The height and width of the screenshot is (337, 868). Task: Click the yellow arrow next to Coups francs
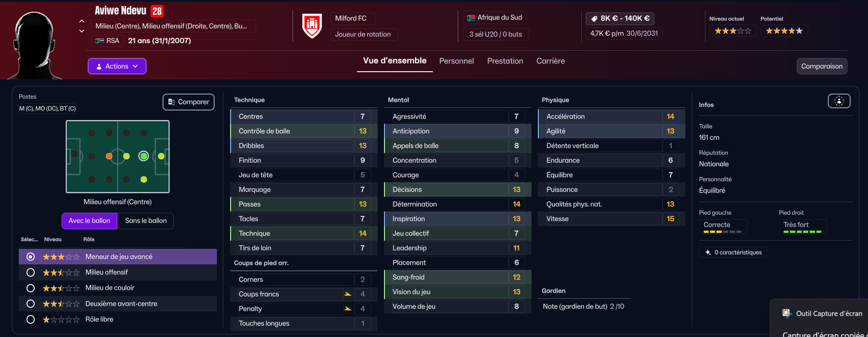pyautogui.click(x=348, y=294)
